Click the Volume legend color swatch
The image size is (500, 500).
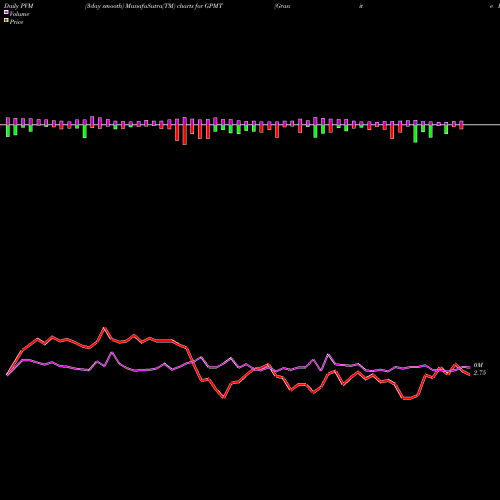pos(6,13)
